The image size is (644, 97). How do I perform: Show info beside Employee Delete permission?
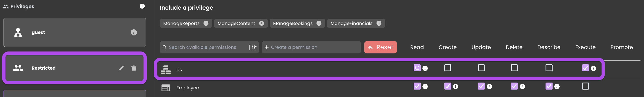tap(522, 86)
